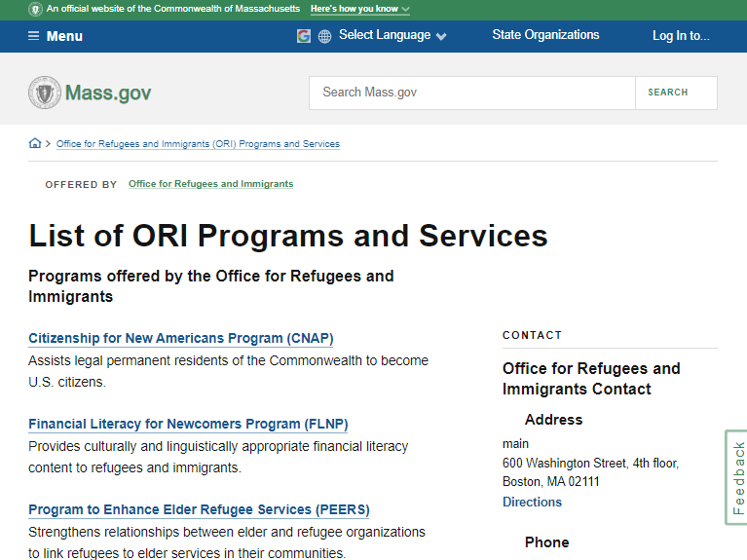Open Financial Literacy for Newcomers Program (FLNP) link
The image size is (747, 560).
pyautogui.click(x=188, y=425)
